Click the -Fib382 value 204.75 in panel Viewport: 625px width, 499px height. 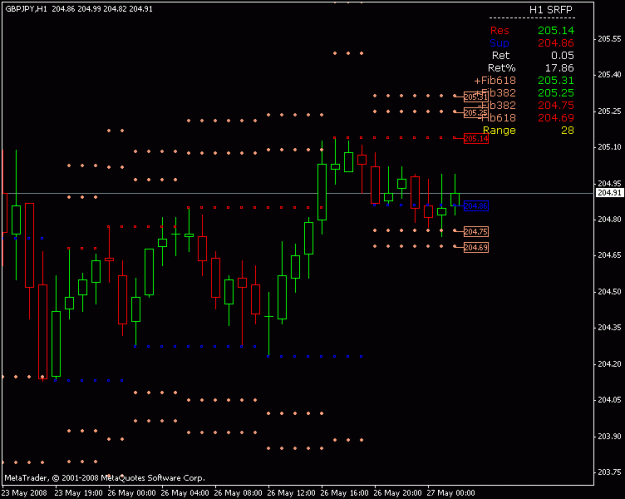pos(556,105)
